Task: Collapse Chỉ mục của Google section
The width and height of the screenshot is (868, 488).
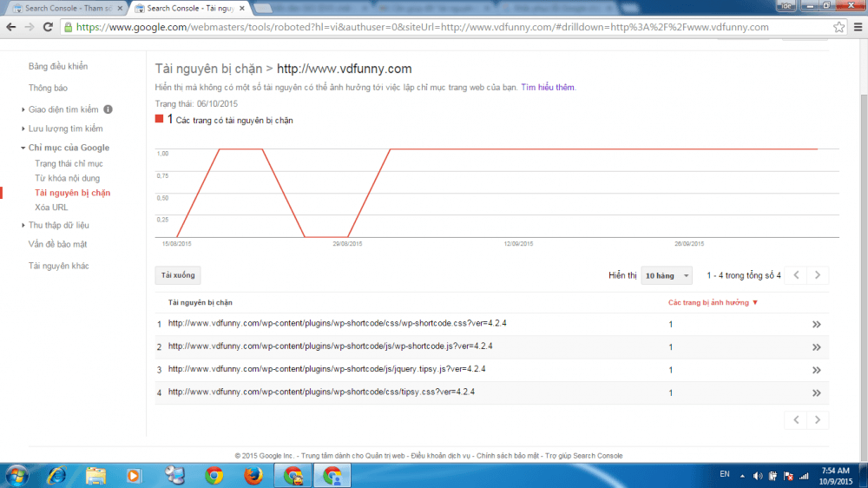Action: pos(23,148)
